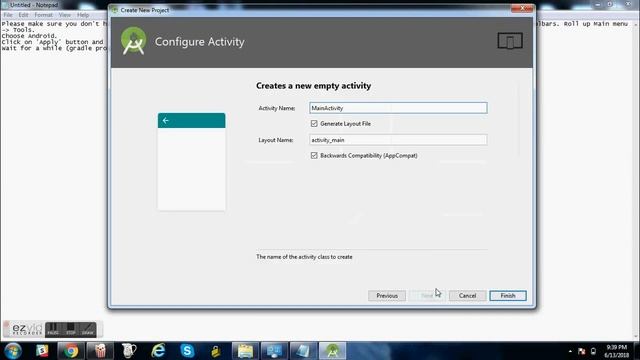The height and width of the screenshot is (360, 640).
Task: Click ezvid recorder Stop button
Action: (71, 329)
